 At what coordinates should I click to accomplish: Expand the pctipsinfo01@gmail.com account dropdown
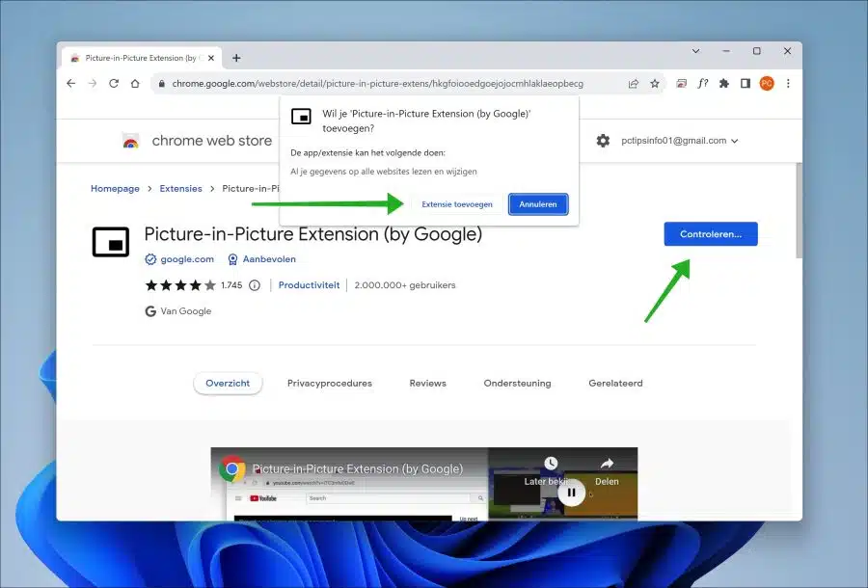pyautogui.click(x=680, y=141)
